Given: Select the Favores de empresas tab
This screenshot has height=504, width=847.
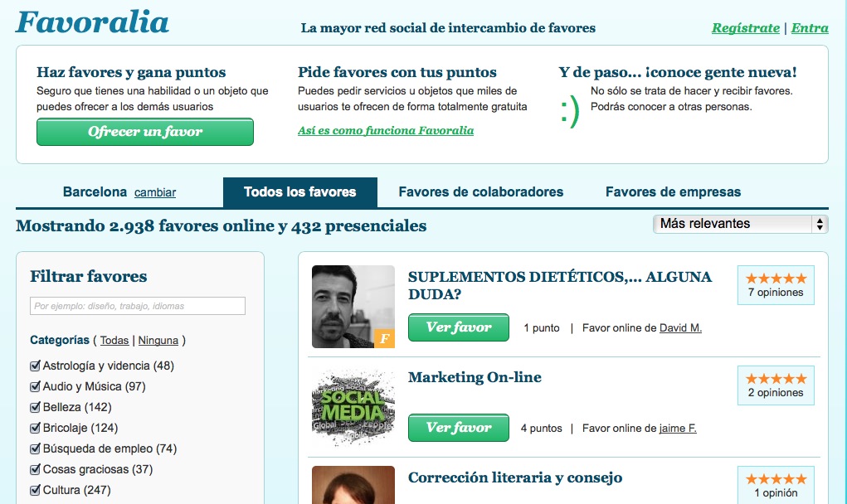Looking at the screenshot, I should pyautogui.click(x=673, y=192).
